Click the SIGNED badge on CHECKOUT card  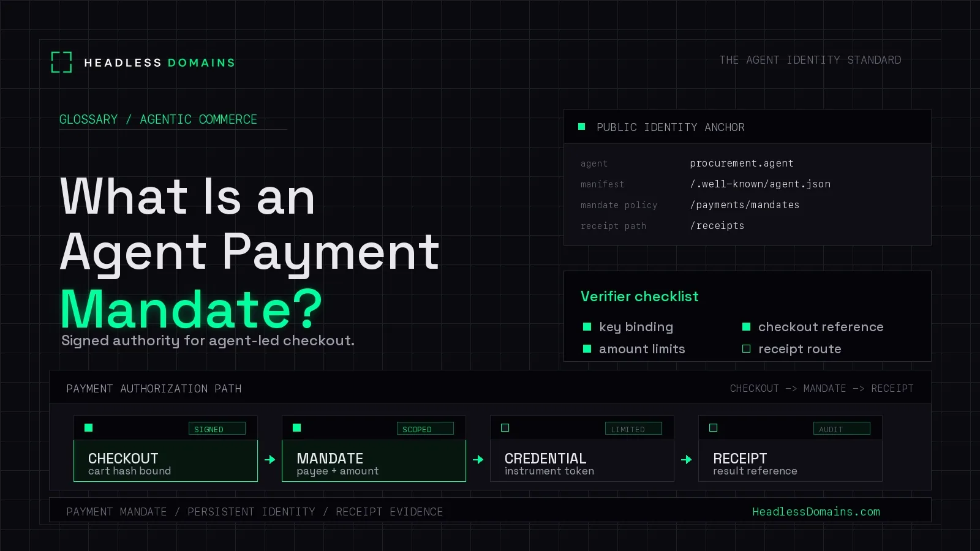click(x=217, y=429)
